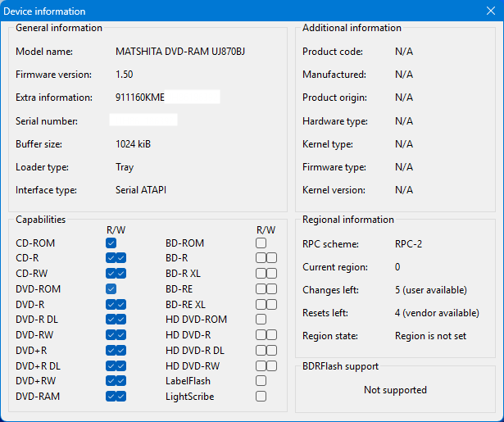Screen dimensions: 504x422
Task: Check the LabelFlash checkbox
Action: point(261,381)
